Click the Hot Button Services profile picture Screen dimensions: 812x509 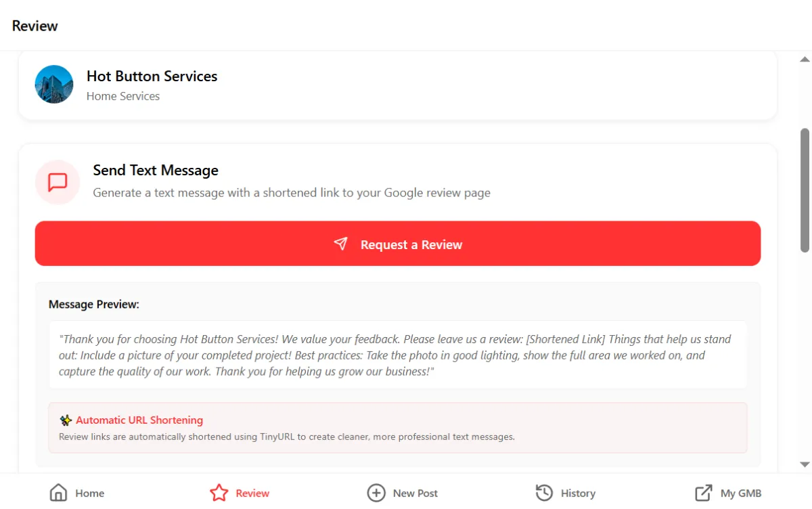[x=54, y=84]
